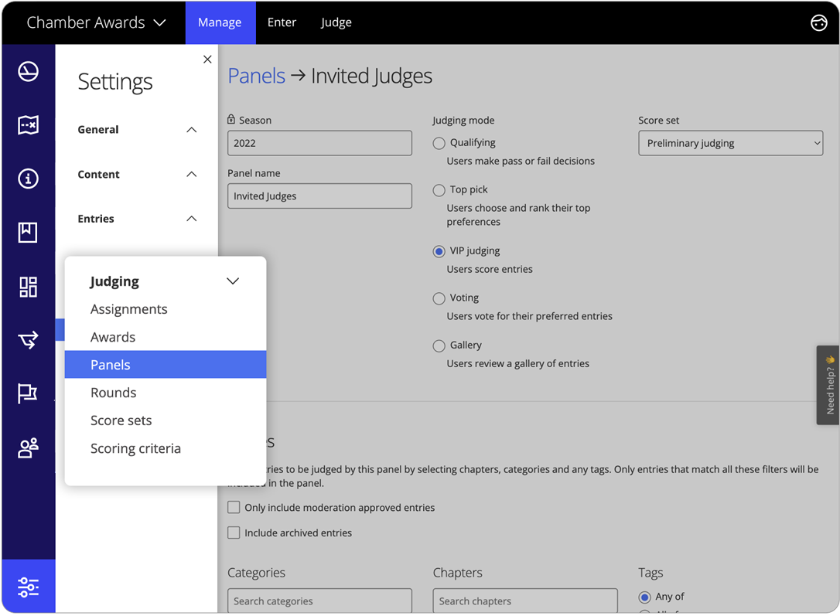Image resolution: width=840 pixels, height=616 pixels.
Task: Enable Only include moderation approved entries
Action: tap(234, 508)
